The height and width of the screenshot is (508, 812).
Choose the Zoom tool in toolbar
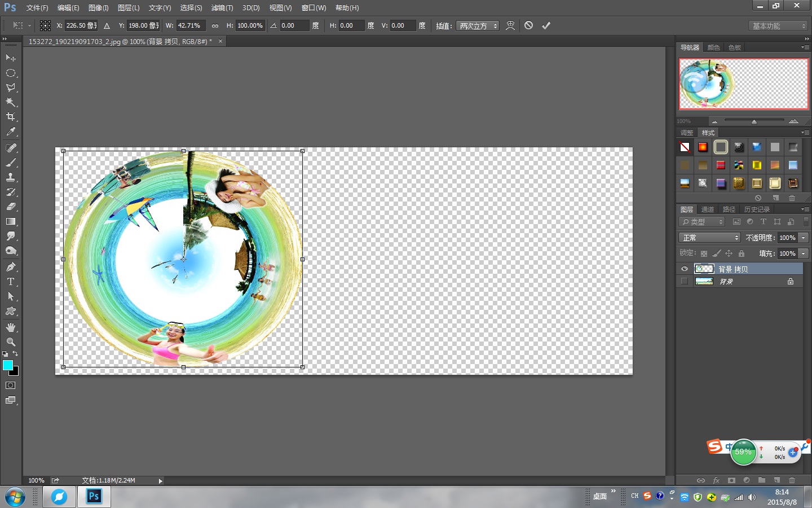point(11,342)
